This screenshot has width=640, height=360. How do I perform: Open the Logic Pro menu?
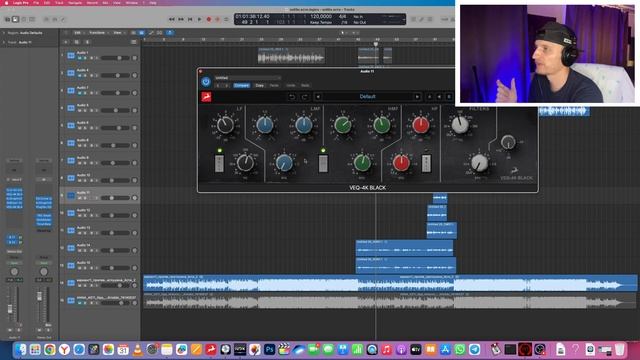[x=21, y=2]
